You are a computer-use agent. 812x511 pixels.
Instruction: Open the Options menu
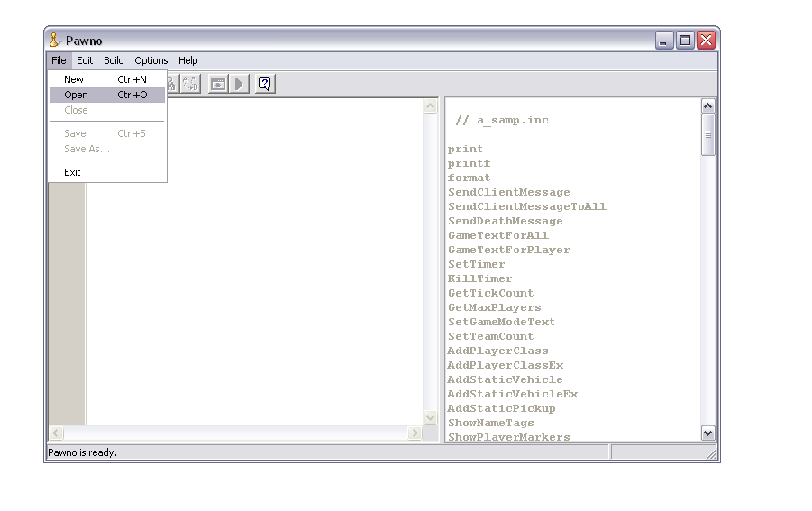[x=151, y=60]
